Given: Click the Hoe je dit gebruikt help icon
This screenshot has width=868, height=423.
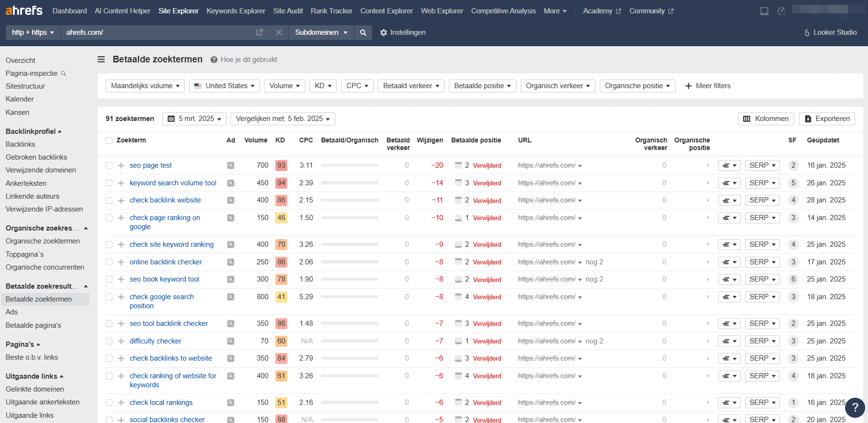Looking at the screenshot, I should click(x=214, y=60).
